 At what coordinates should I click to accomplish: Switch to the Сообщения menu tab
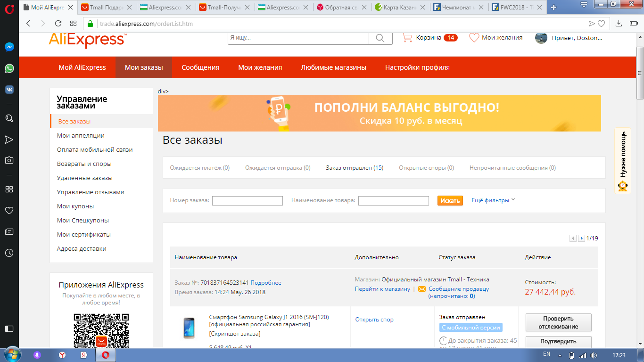200,67
